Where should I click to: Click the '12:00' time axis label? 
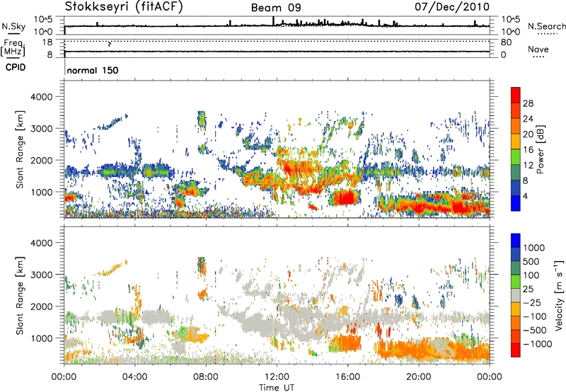coord(277,376)
